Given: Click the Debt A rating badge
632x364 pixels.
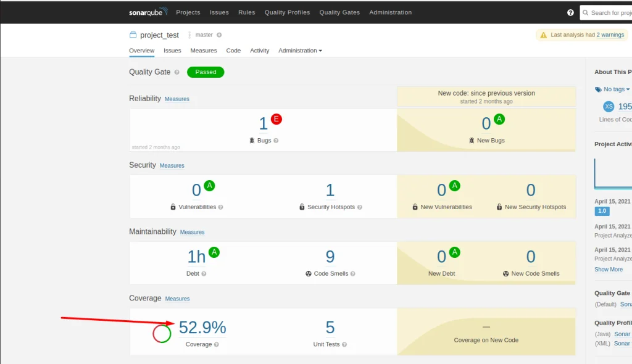Looking at the screenshot, I should (x=214, y=252).
